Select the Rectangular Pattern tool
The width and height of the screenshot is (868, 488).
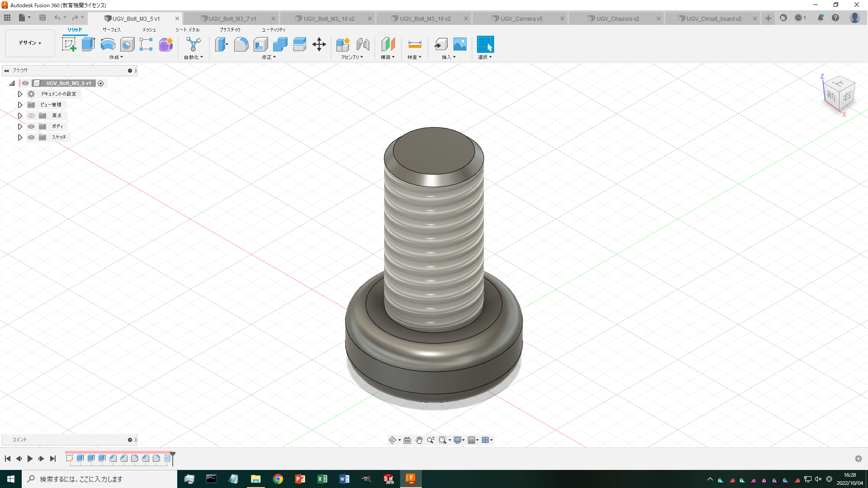click(146, 44)
